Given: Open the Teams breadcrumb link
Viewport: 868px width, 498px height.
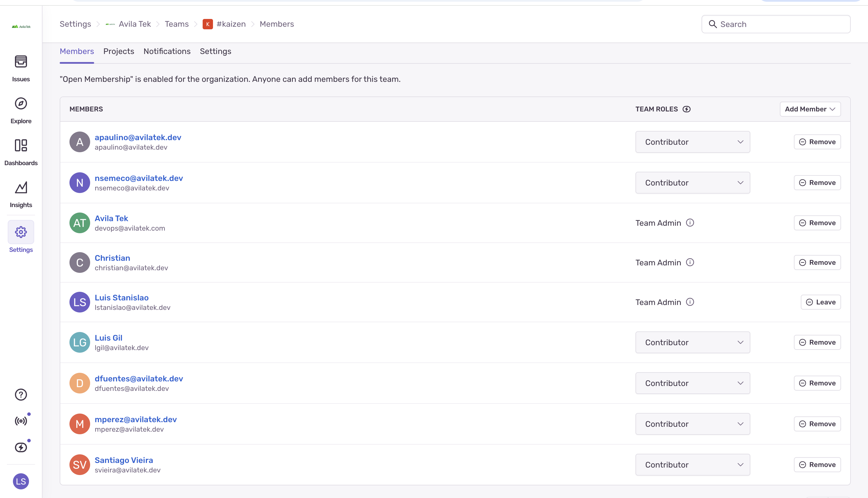Looking at the screenshot, I should pyautogui.click(x=176, y=24).
